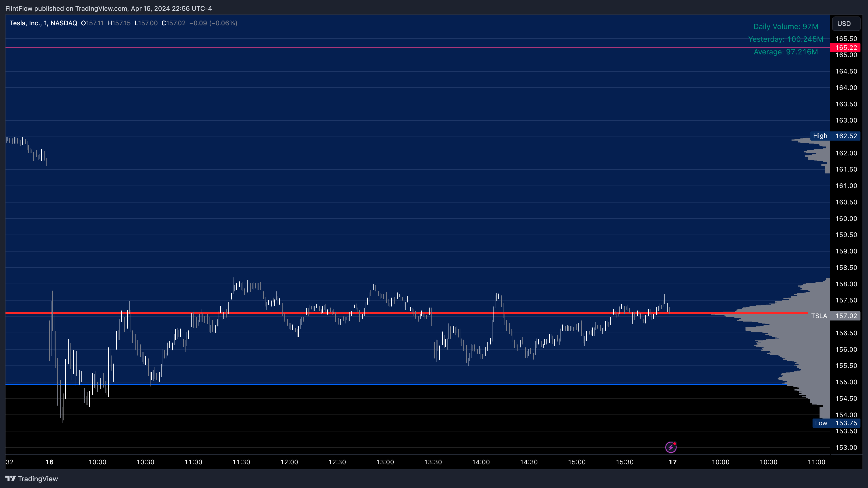Click the O157.11 open value in header
The image size is (868, 488).
[92, 23]
